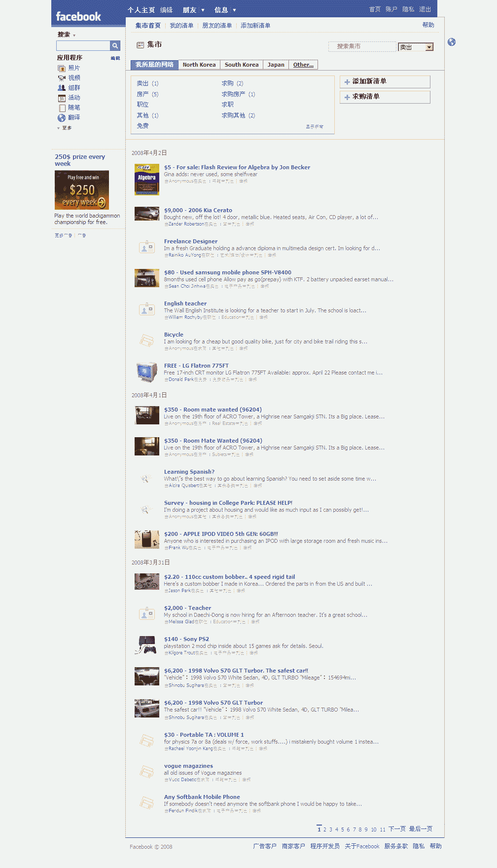This screenshot has height=868, width=497.
Task: Open 求购其他 (2) category link
Action: click(238, 115)
